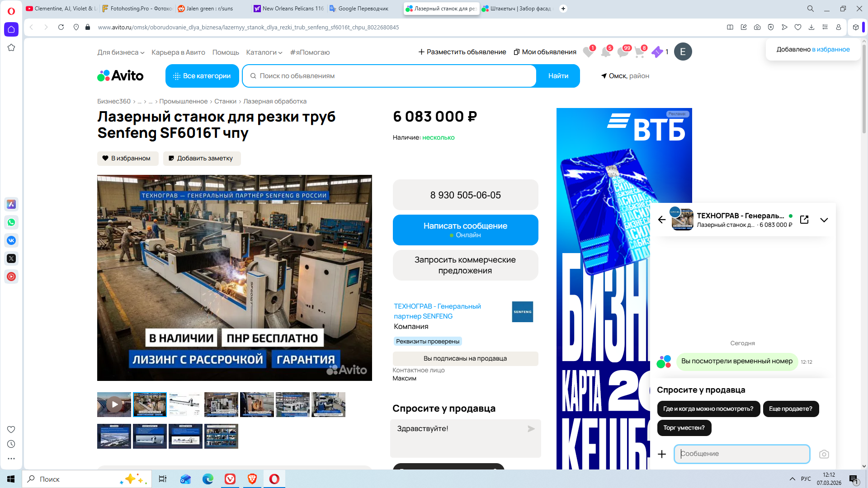Open chat in separate window icon
Viewport: 868px width, 488px height.
coord(804,220)
